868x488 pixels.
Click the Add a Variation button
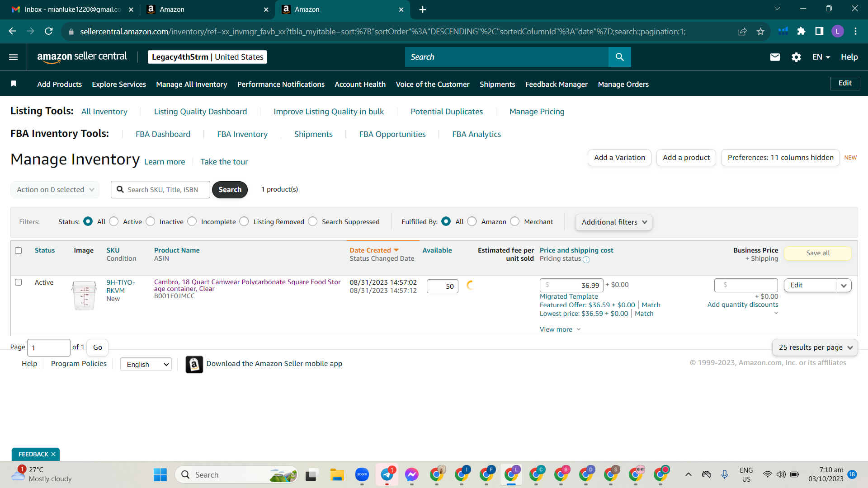[619, 158]
